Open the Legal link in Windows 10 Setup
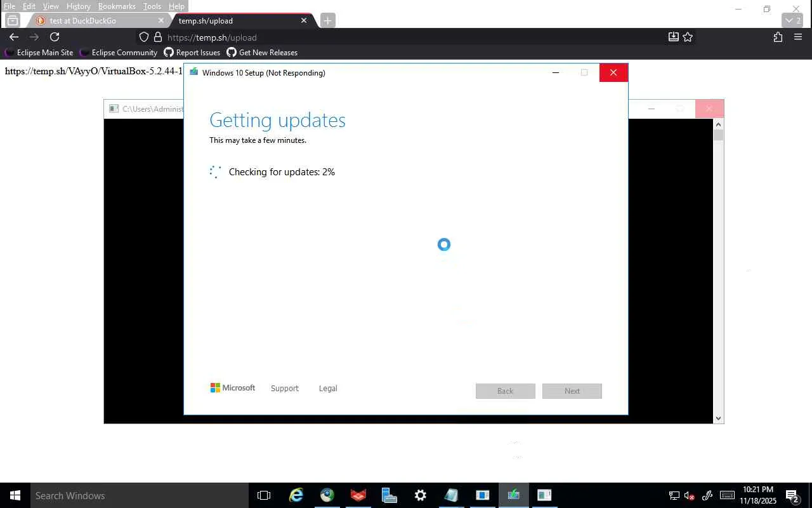This screenshot has width=812, height=508. tap(328, 389)
